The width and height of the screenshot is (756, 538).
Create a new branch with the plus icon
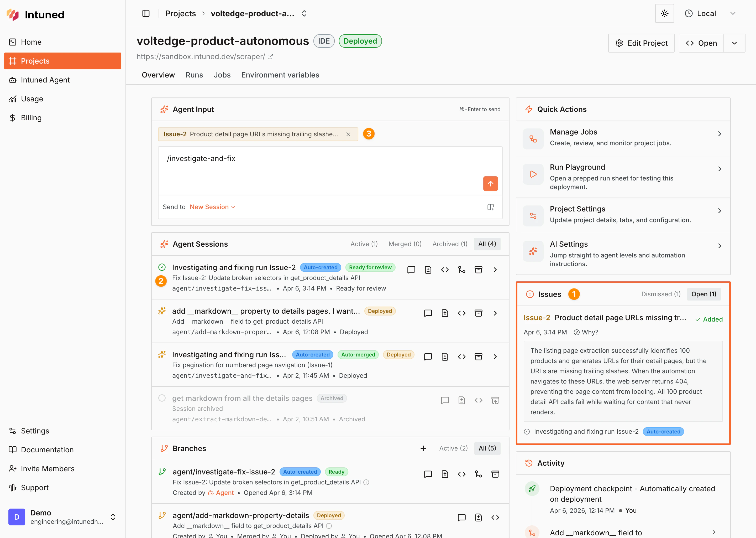click(423, 448)
